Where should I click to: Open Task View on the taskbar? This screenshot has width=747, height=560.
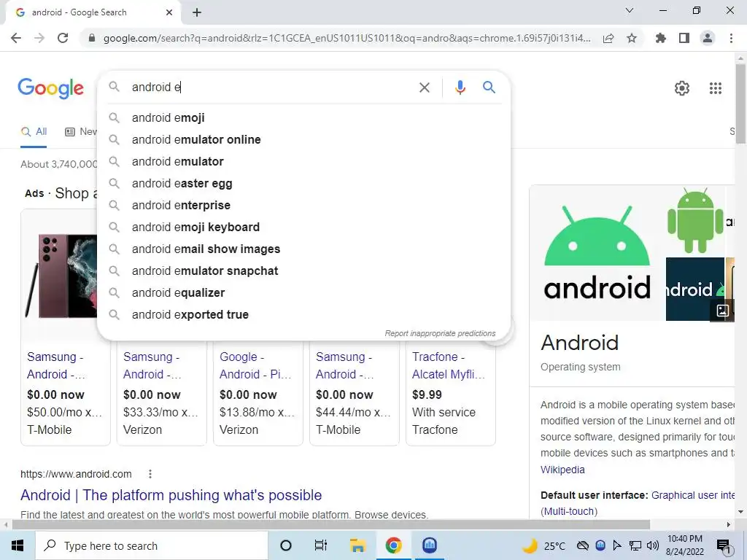321,545
